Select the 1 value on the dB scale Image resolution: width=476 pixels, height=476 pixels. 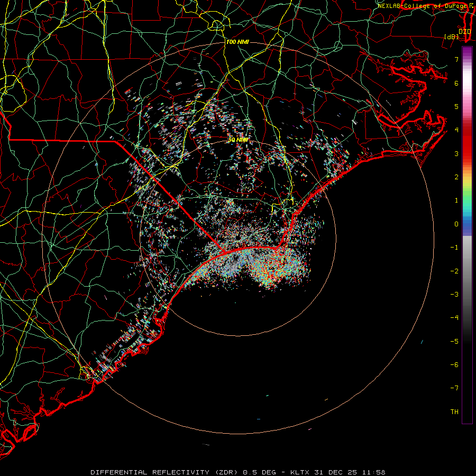pyautogui.click(x=456, y=200)
